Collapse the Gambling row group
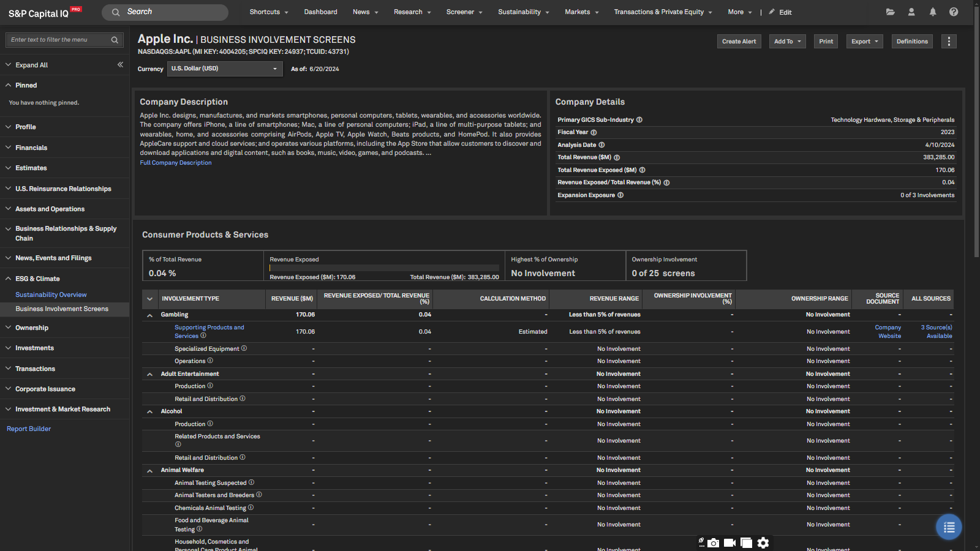Viewport: 980px width, 551px height. tap(149, 315)
